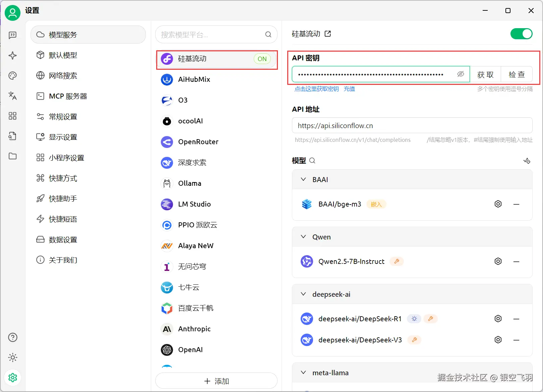Select 默认模型 in settings menu

tap(88, 55)
